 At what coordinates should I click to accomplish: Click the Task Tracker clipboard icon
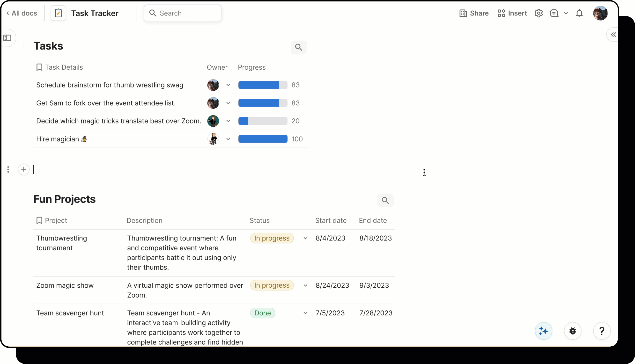pyautogui.click(x=58, y=13)
